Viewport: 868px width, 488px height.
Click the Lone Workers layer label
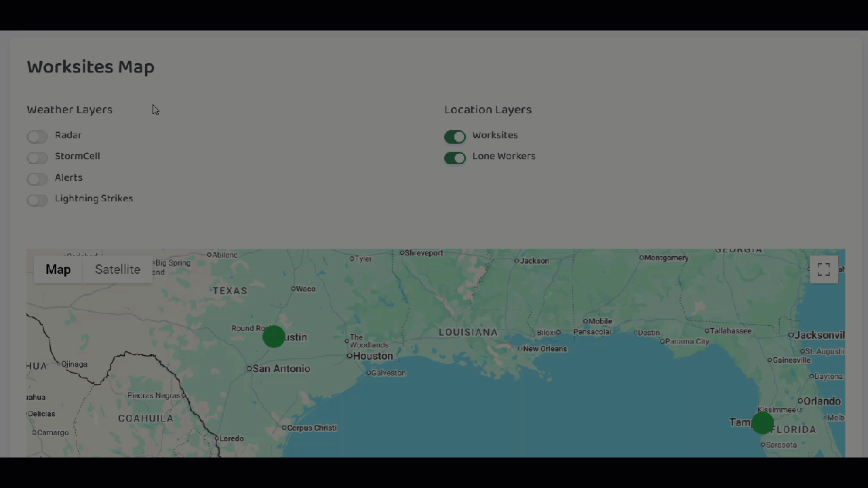[x=504, y=156]
